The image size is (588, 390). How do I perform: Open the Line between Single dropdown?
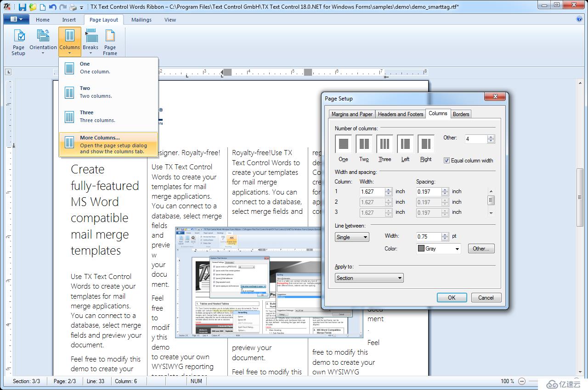(352, 237)
